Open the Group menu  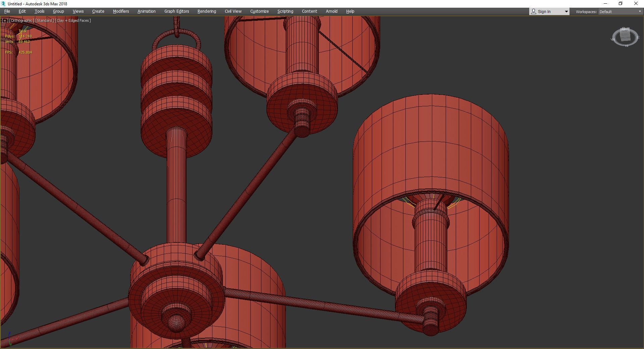click(x=58, y=11)
